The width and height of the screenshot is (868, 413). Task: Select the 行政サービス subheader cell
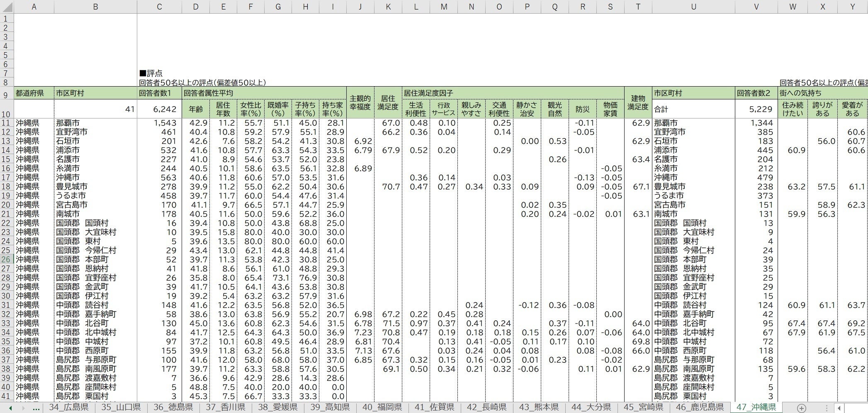coord(444,109)
